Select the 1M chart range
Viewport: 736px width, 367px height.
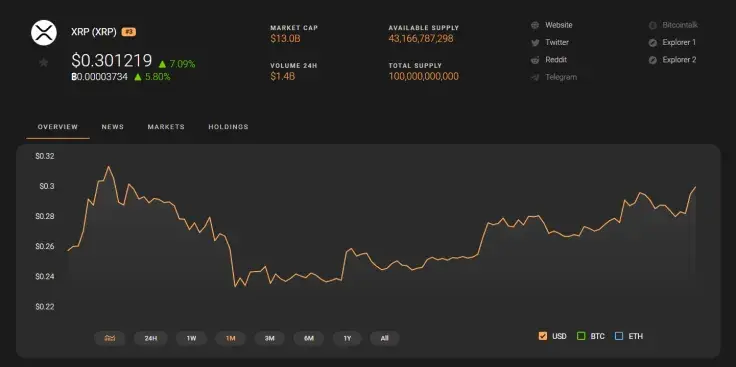coord(230,338)
